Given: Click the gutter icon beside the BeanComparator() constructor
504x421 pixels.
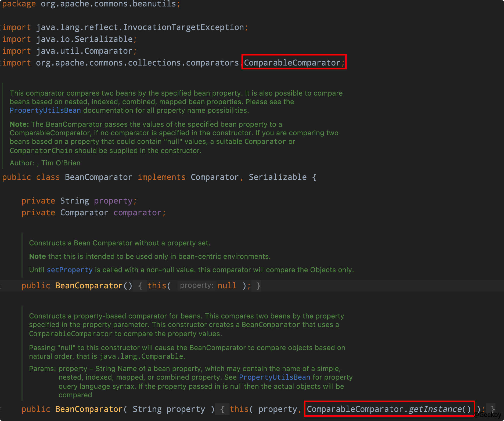Looking at the screenshot, I should [2, 285].
